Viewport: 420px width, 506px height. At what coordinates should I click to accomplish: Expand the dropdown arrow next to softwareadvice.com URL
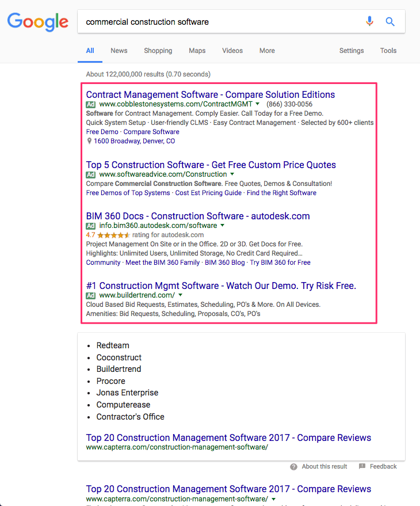click(x=232, y=174)
